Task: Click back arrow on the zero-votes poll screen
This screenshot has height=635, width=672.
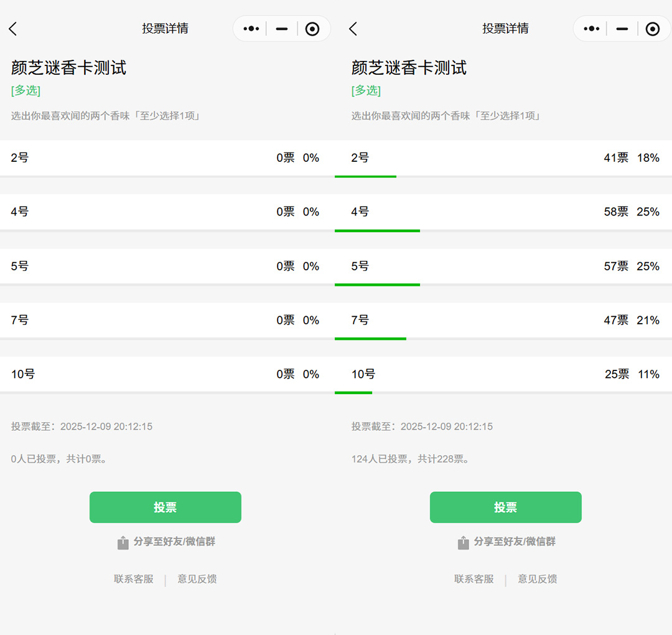Action: (13, 29)
